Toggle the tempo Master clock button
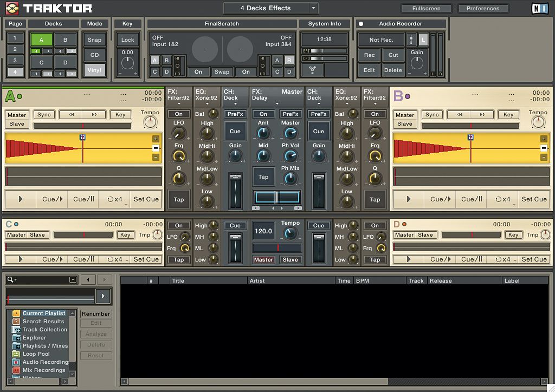Screen dimensions: 555x392 [x=263, y=259]
